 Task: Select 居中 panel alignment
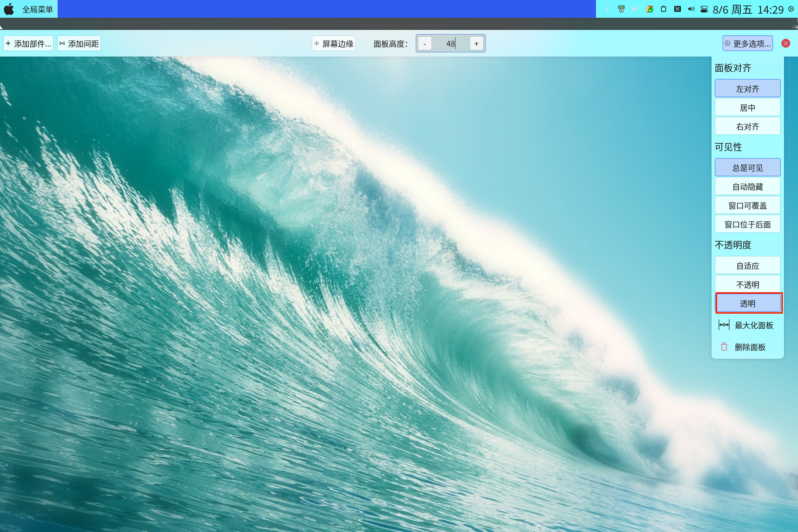(747, 108)
